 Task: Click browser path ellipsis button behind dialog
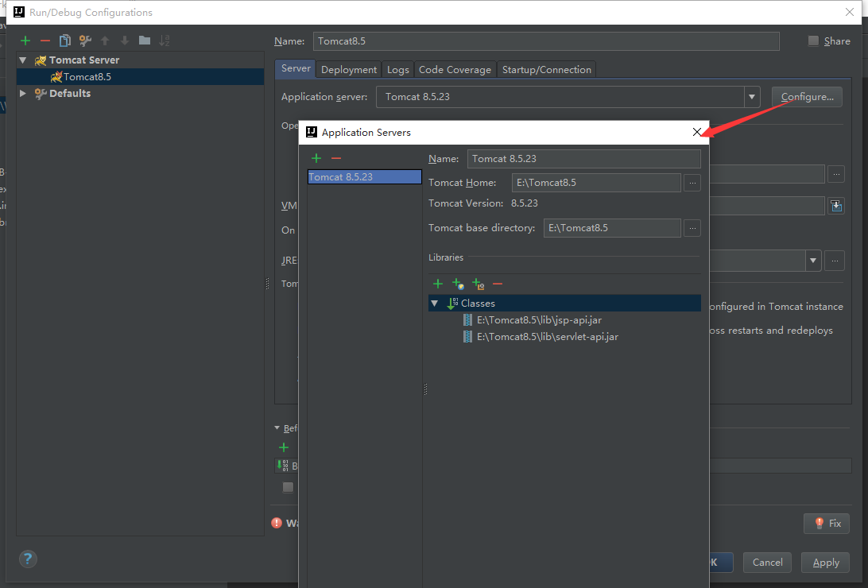(836, 174)
